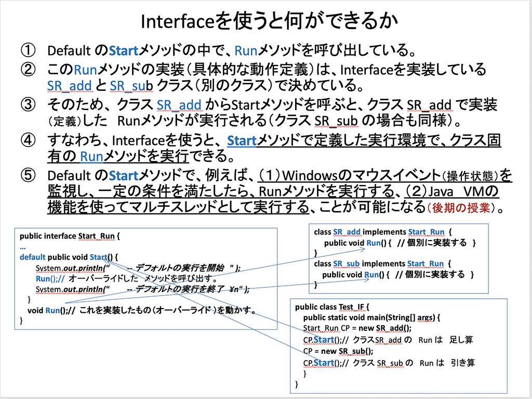This screenshot has width=532, height=399.
Task: Click the code line "public class Test_IF {"
Action: [332, 307]
